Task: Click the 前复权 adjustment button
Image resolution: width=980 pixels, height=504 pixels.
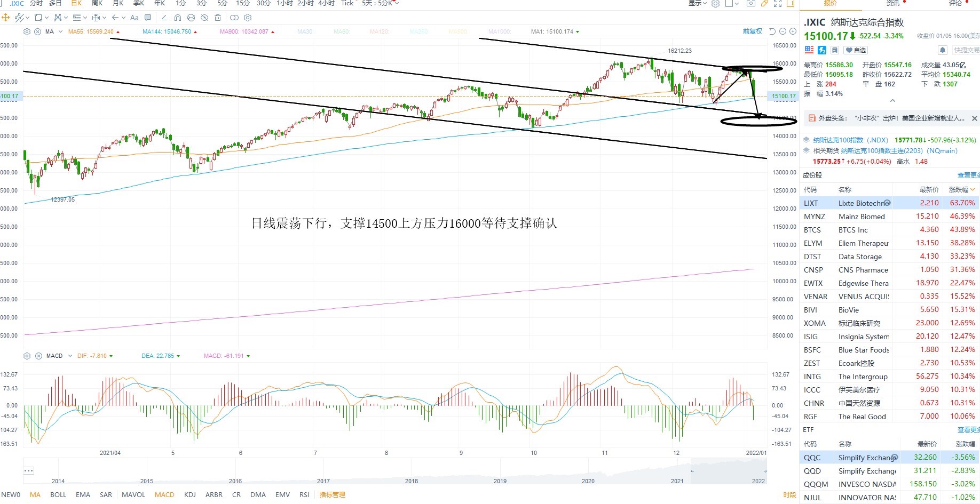Action: pyautogui.click(x=753, y=31)
